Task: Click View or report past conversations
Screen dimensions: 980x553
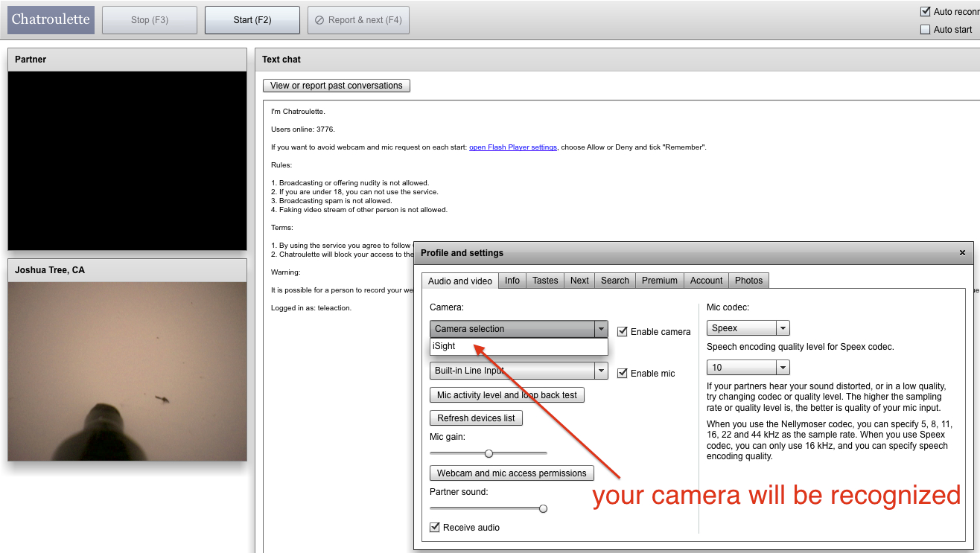Action: coord(337,86)
